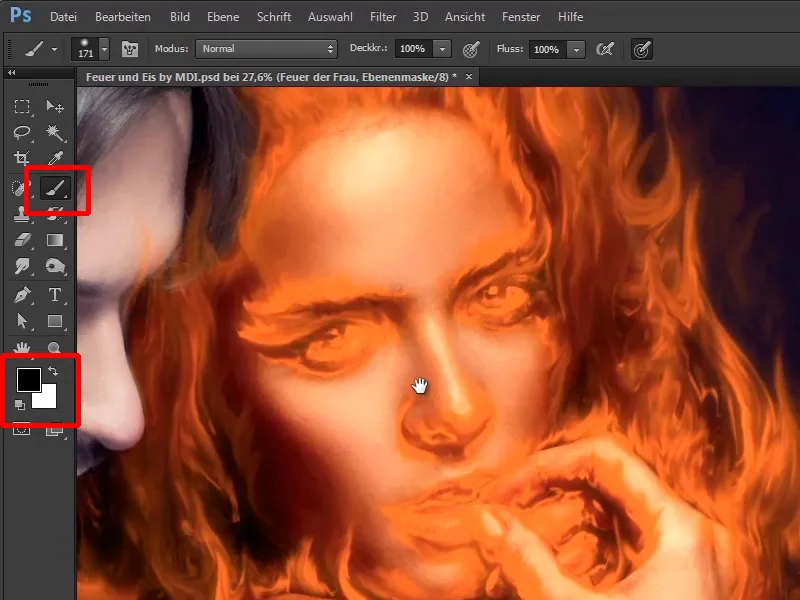Open the Ansicht menu

tap(465, 17)
